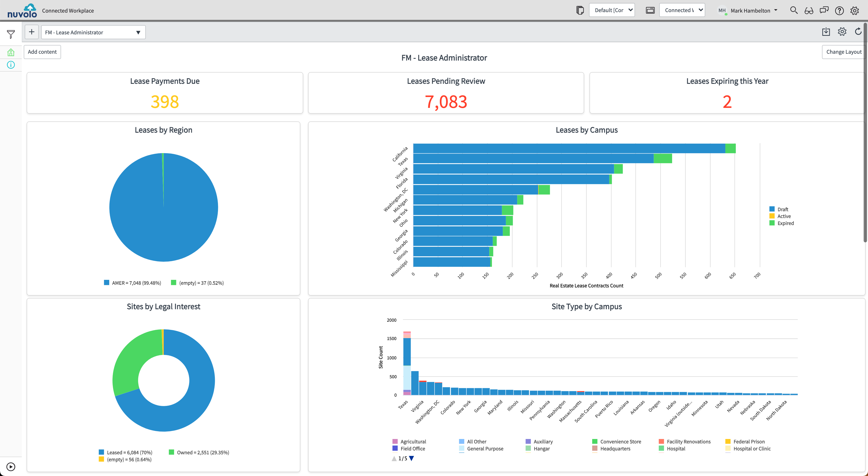Open the info circle icon in sidebar
The image size is (868, 476).
[x=11, y=65]
